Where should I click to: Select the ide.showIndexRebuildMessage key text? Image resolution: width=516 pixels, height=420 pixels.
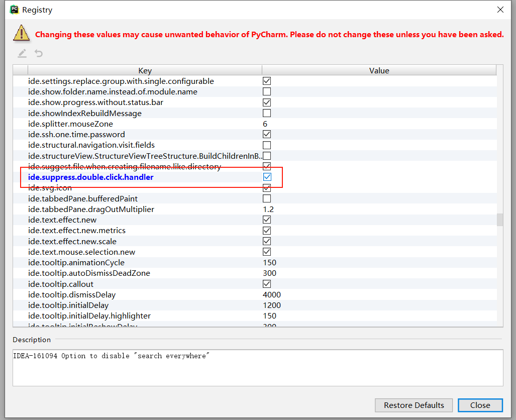click(x=85, y=113)
